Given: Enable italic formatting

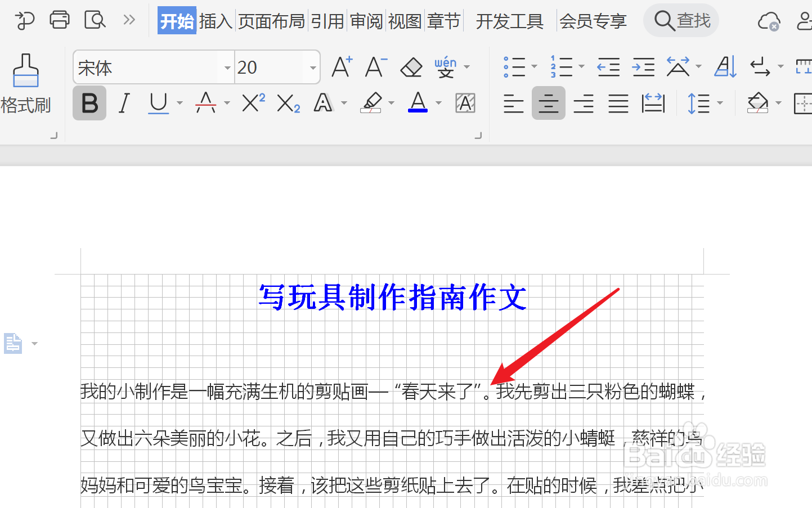Looking at the screenshot, I should [x=124, y=104].
